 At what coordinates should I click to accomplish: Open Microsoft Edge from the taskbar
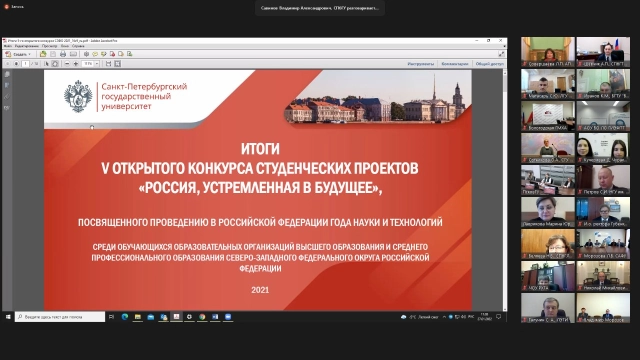125,317
